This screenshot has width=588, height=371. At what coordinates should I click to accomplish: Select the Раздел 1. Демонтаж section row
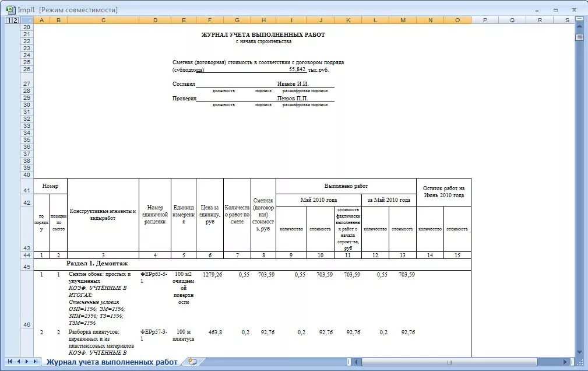[252, 264]
